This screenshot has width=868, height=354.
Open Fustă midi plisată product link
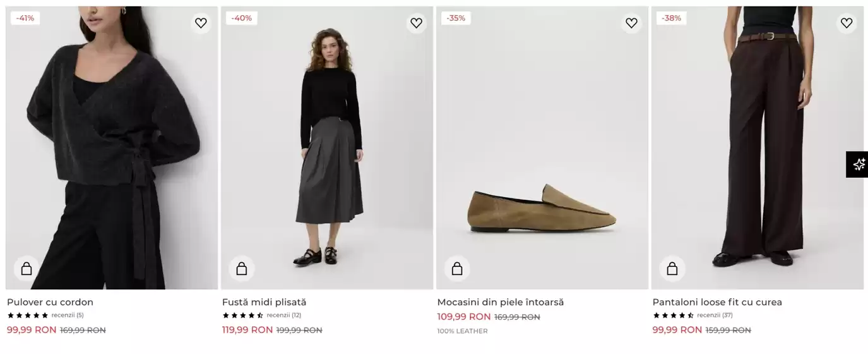[264, 302]
